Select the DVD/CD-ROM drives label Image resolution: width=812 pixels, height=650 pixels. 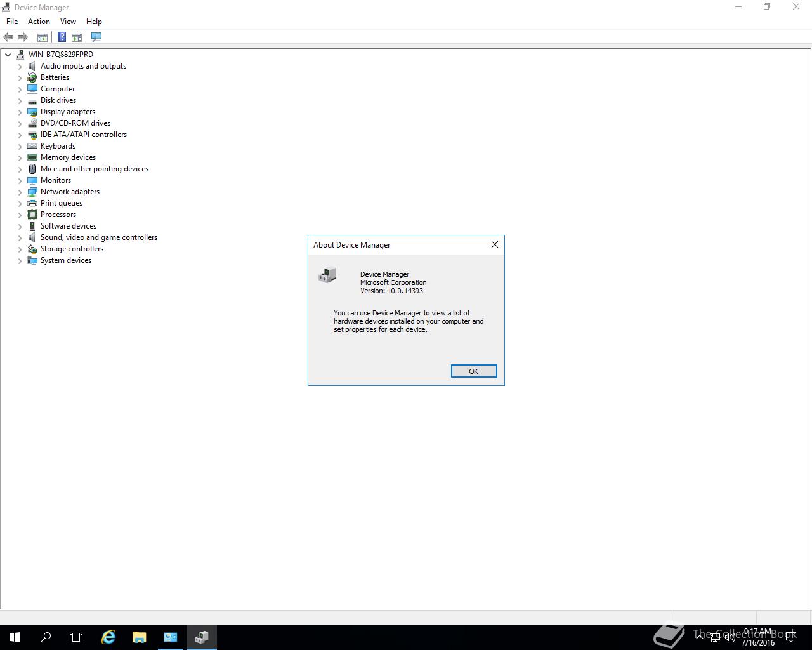(75, 123)
